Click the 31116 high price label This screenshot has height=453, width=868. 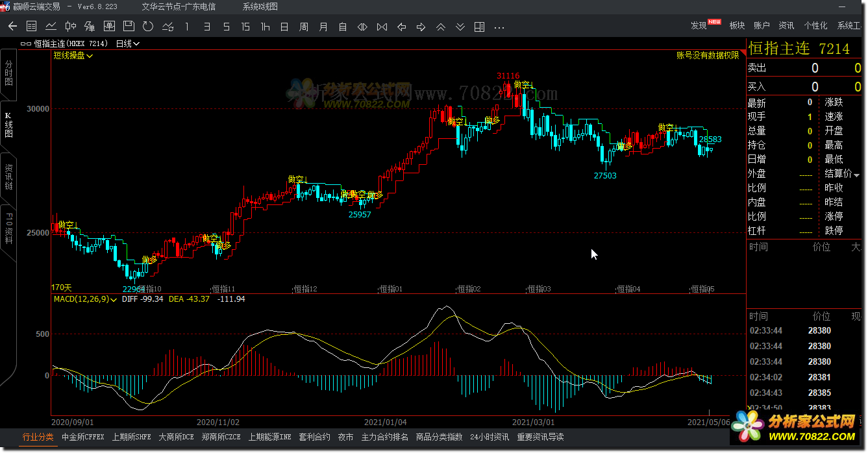coord(508,76)
